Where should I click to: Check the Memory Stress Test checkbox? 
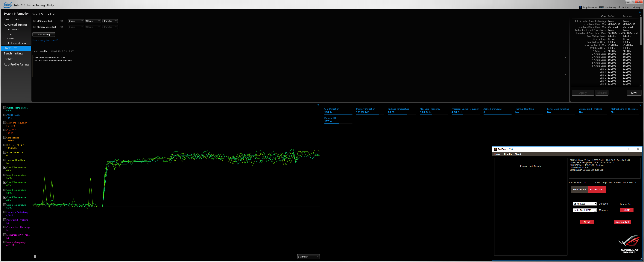34,27
